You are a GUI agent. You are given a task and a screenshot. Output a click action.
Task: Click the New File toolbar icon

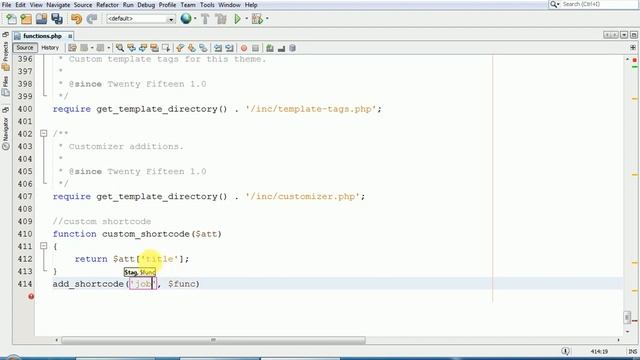[x=11, y=19]
